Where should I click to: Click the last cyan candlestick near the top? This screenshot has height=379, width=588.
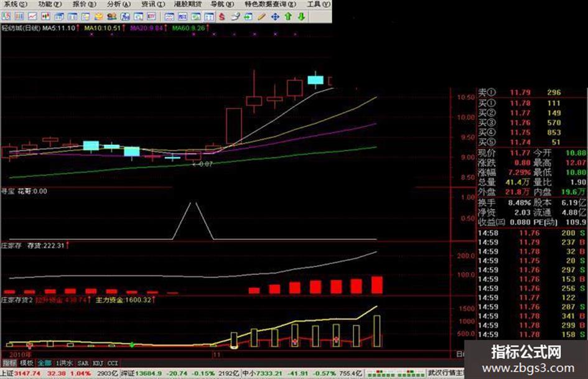[x=315, y=80]
